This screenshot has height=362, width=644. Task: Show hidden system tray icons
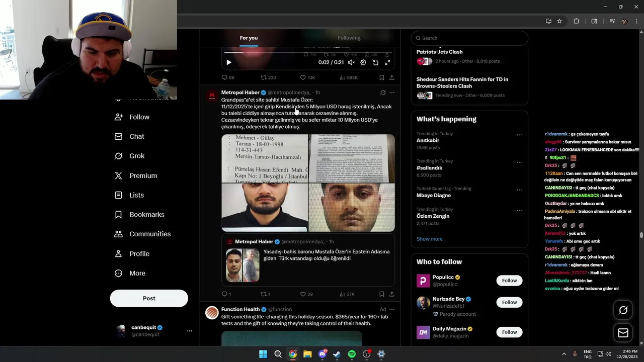pos(563,354)
